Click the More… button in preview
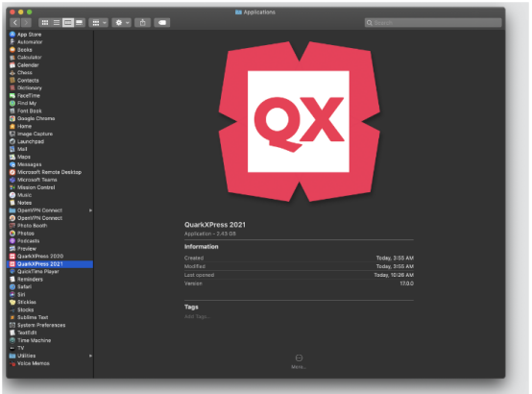 (x=299, y=361)
